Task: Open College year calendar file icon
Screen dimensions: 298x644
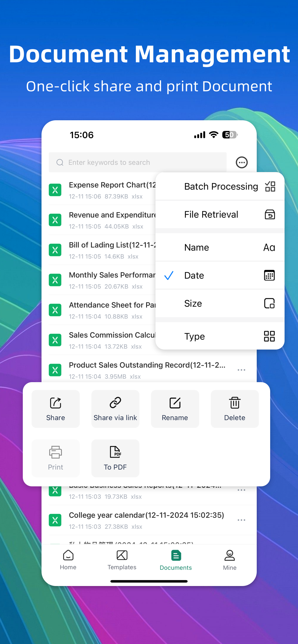Action: [55, 520]
